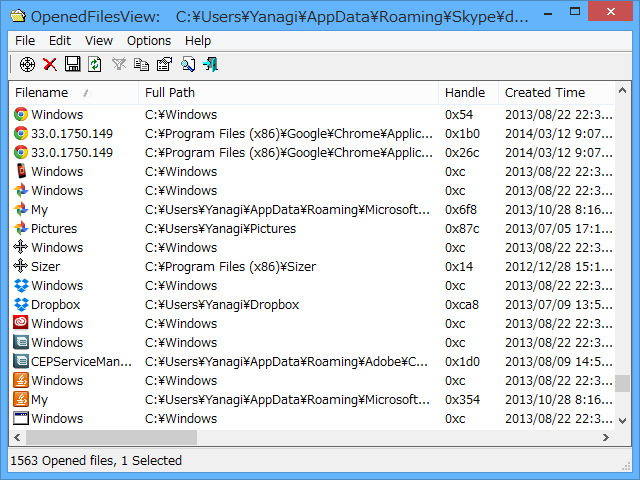Click created time 2012/12/28 15:1...
This screenshot has height=480, width=640.
point(559,267)
